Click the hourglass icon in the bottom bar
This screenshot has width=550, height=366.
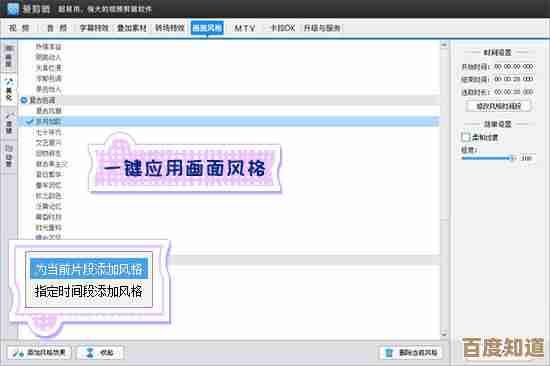coord(90,353)
